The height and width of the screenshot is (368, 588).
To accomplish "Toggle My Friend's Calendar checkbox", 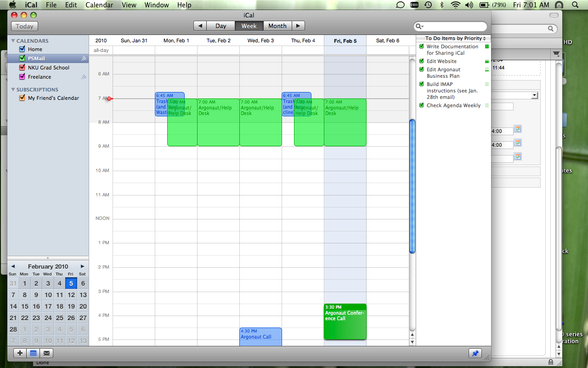I will click(x=22, y=98).
